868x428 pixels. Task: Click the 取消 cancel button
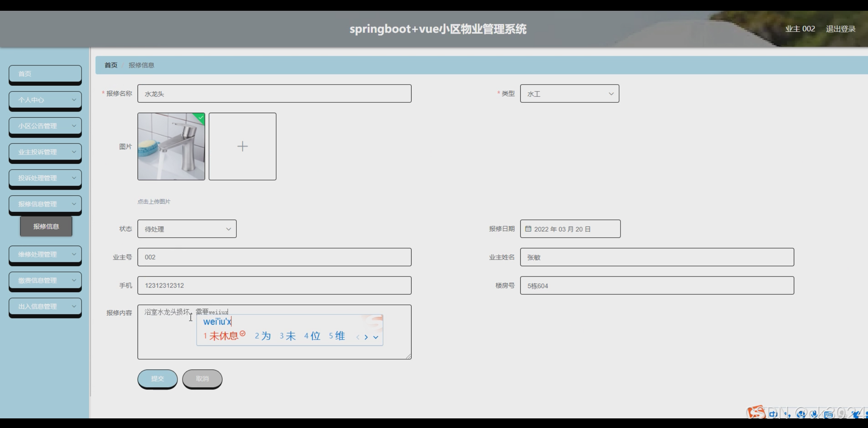coord(202,379)
